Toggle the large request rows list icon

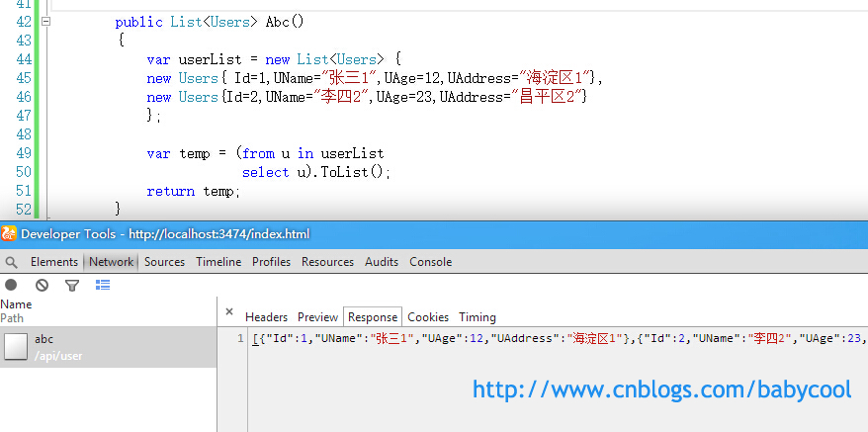click(x=103, y=285)
